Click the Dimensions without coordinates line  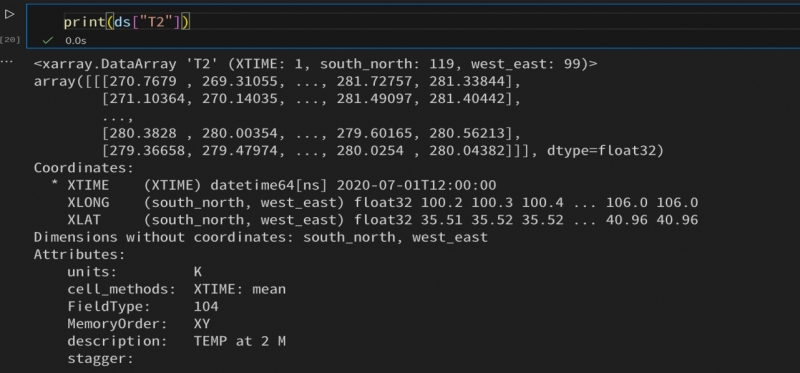[261, 237]
